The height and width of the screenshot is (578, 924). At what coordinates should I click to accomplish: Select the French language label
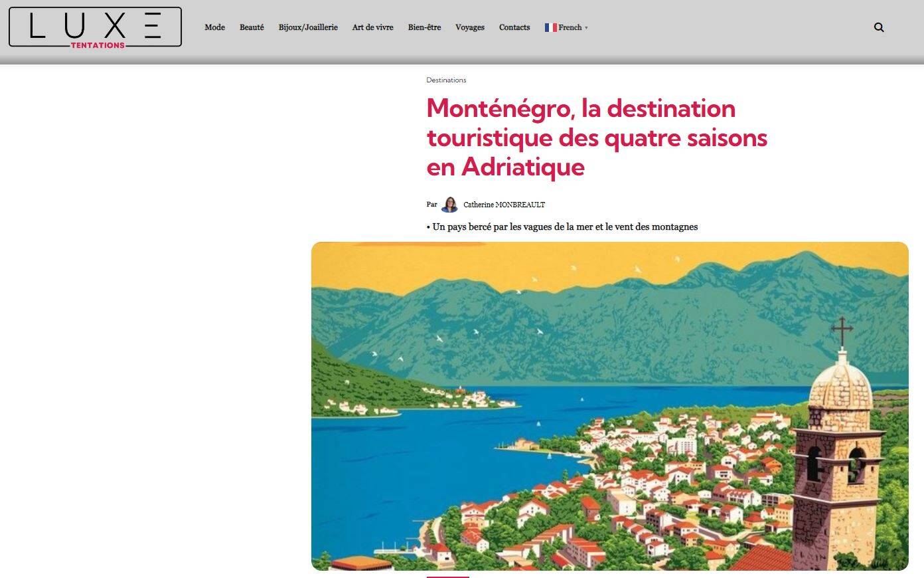[x=570, y=27]
